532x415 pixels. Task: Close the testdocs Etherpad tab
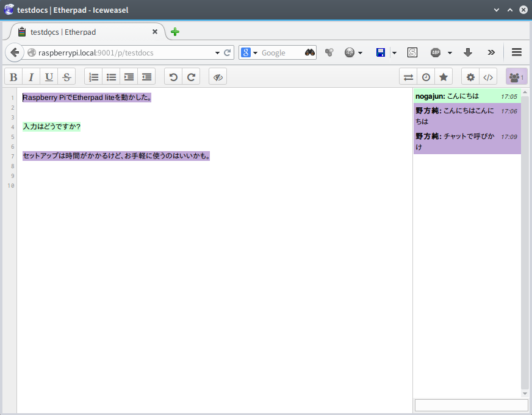pyautogui.click(x=155, y=32)
